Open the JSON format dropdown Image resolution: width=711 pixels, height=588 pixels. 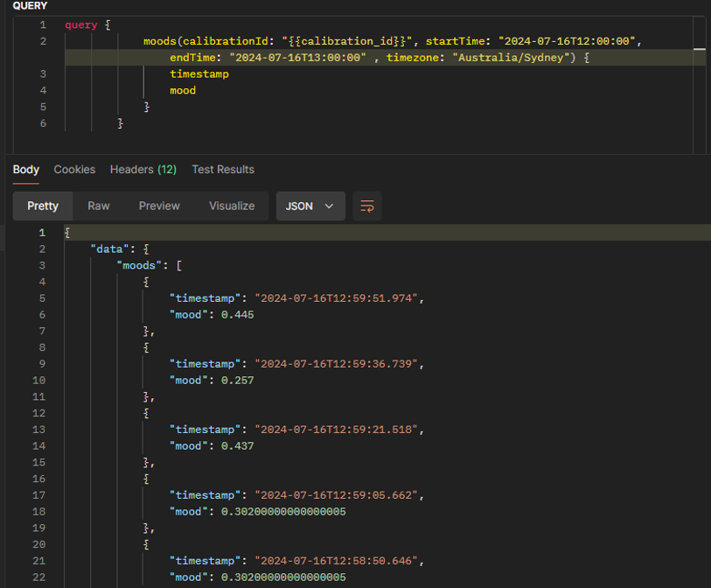310,206
